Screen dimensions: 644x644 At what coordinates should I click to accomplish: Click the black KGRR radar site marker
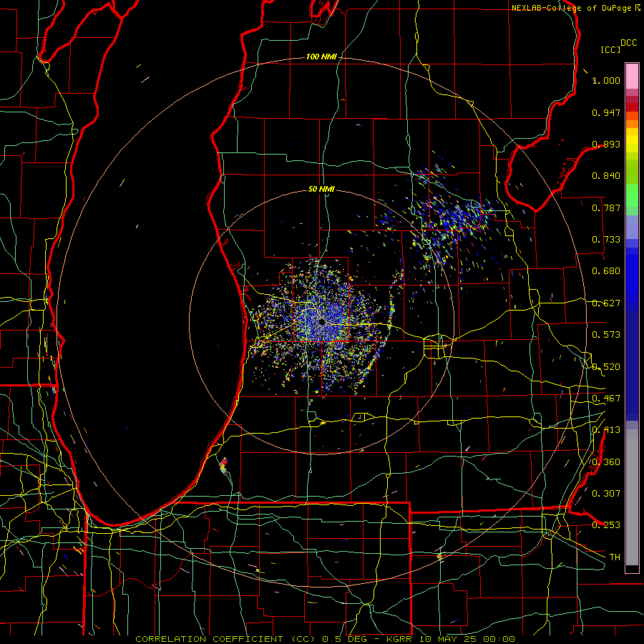321,323
